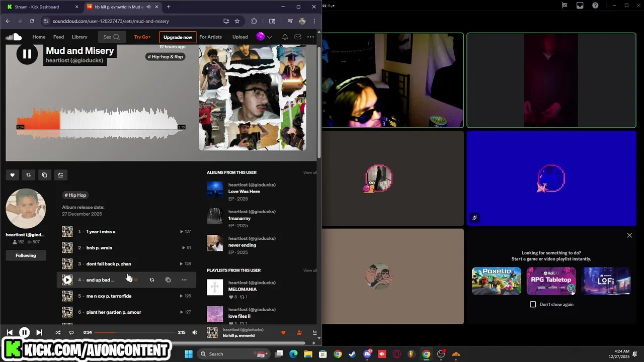Launch the RPG Tabletop activity card

pos(551,281)
